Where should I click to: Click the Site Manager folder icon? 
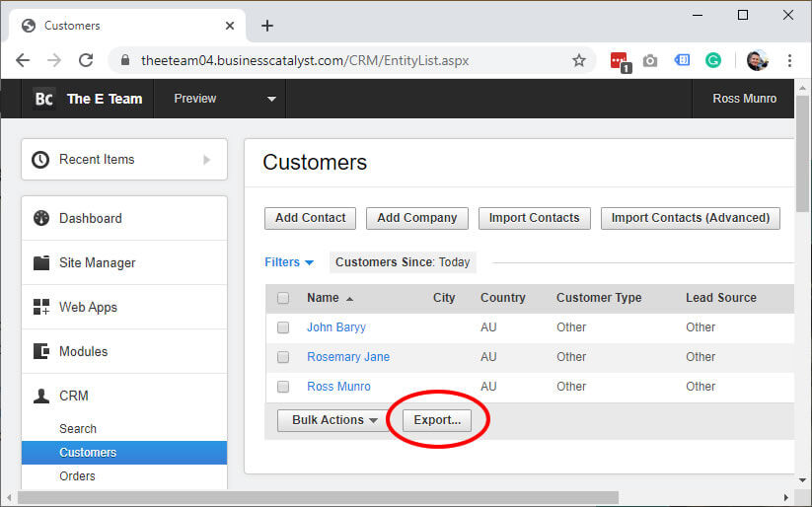[41, 262]
